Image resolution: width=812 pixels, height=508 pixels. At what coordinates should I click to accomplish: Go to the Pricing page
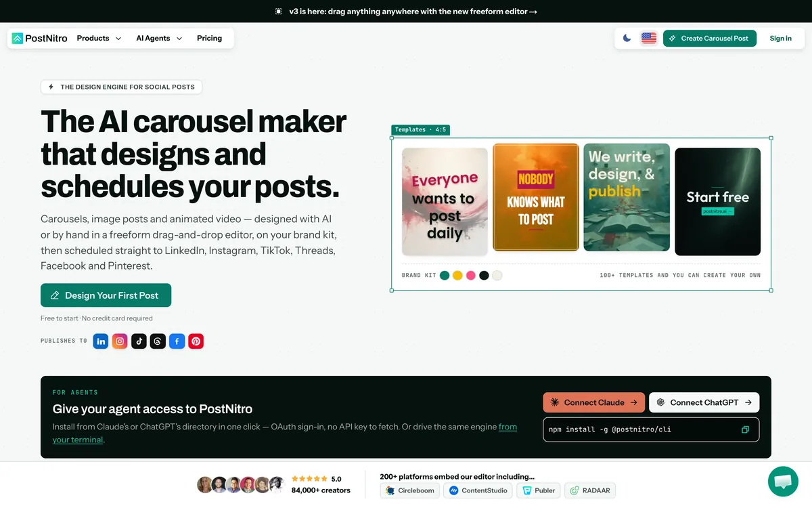tap(209, 39)
